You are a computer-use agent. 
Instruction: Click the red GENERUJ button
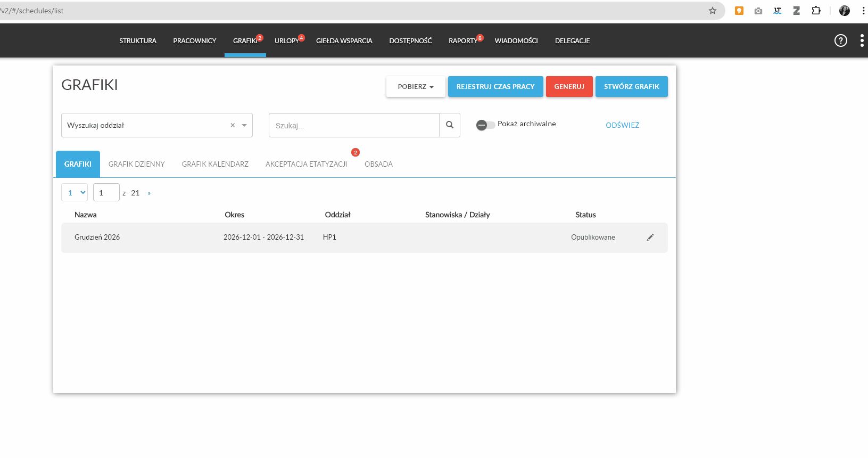(569, 87)
